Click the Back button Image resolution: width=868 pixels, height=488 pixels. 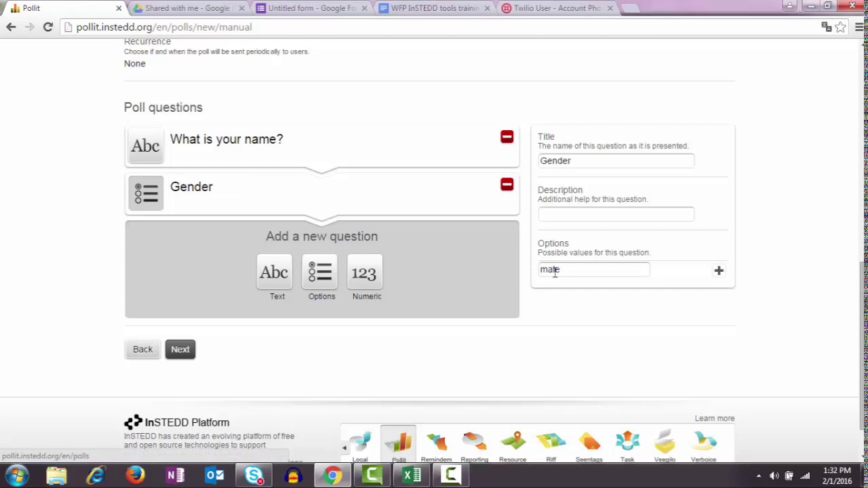[142, 349]
